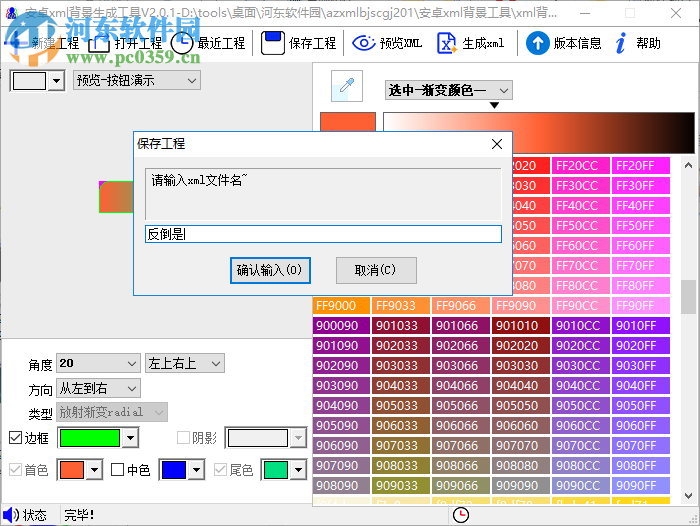Screen dimensions: 700x526
Task: Click the orange selected color swatch
Action: (348, 122)
